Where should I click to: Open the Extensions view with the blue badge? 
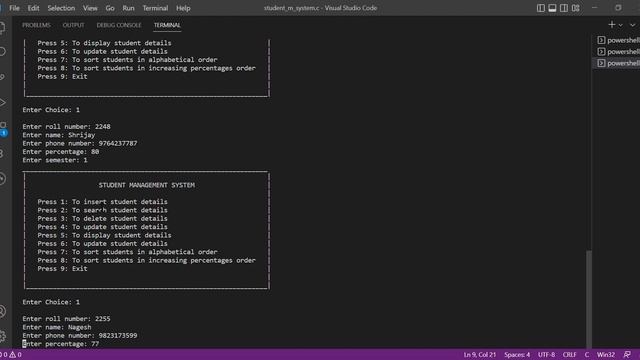[3, 129]
